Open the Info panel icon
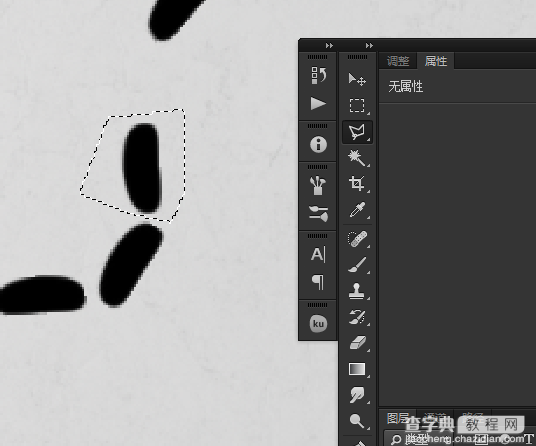This screenshot has width=536, height=446. [318, 144]
